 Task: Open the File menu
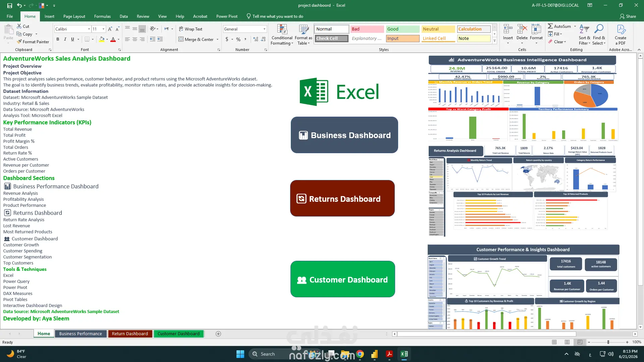pos(10,16)
